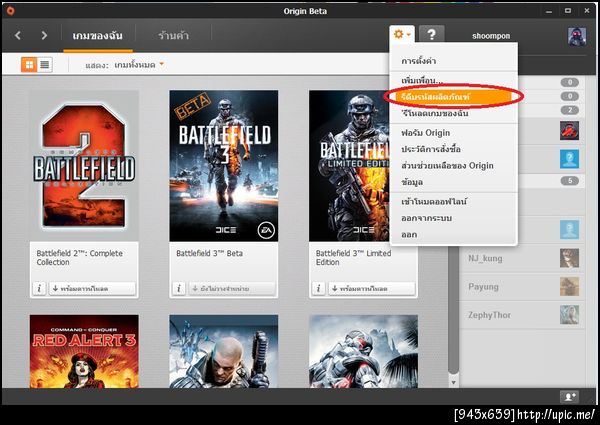Open ส่วนช่วยเหลือของ Origin menu item
The width and height of the screenshot is (600, 425).
pyautogui.click(x=453, y=166)
